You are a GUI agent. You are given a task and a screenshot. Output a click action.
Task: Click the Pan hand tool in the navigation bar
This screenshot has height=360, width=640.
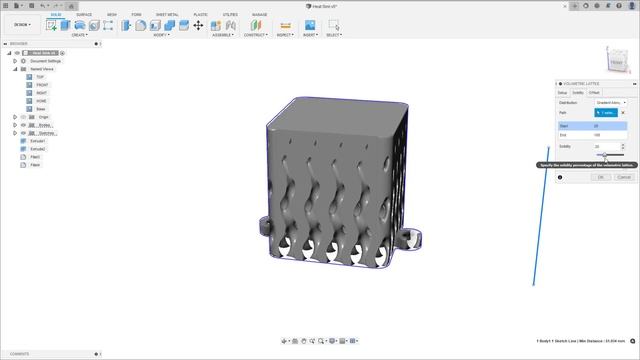tap(303, 341)
